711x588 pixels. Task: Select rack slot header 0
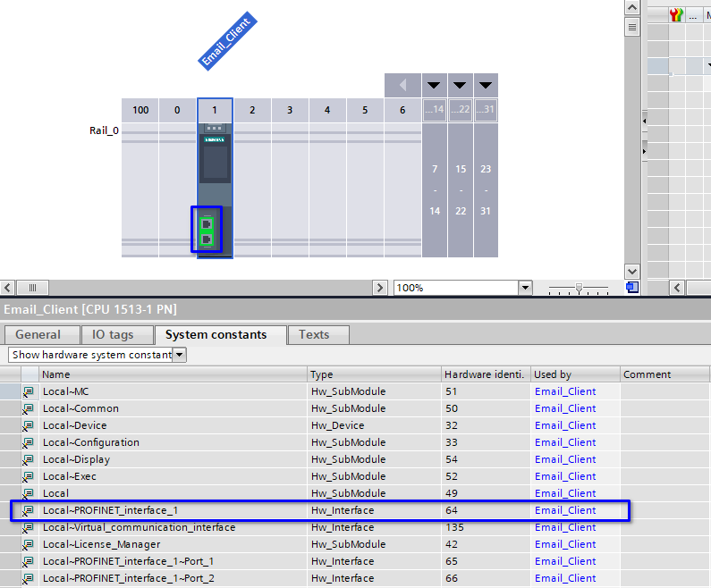(177, 110)
